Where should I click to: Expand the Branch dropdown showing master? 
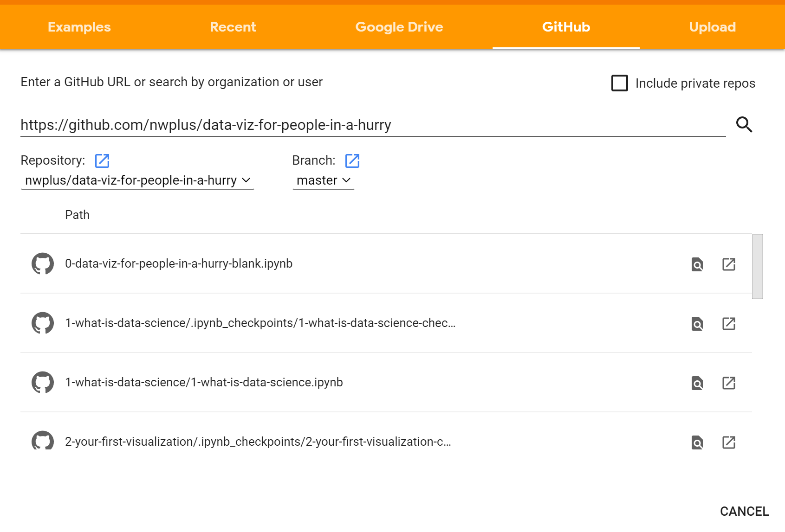click(324, 180)
